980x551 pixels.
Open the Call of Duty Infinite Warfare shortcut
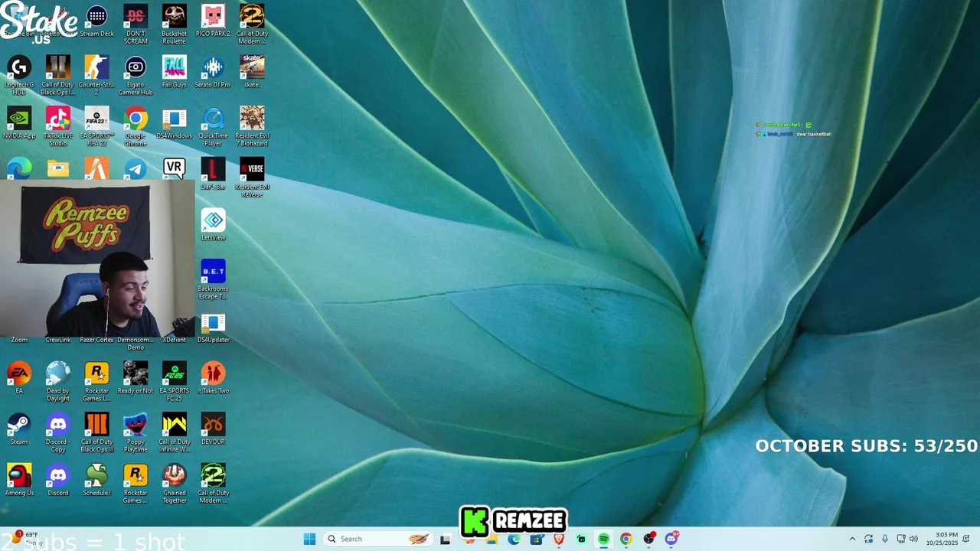click(x=174, y=433)
